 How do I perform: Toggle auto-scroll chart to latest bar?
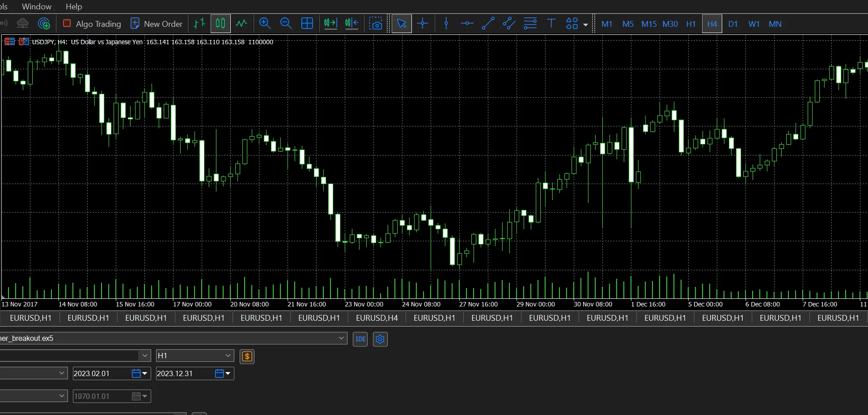point(330,24)
